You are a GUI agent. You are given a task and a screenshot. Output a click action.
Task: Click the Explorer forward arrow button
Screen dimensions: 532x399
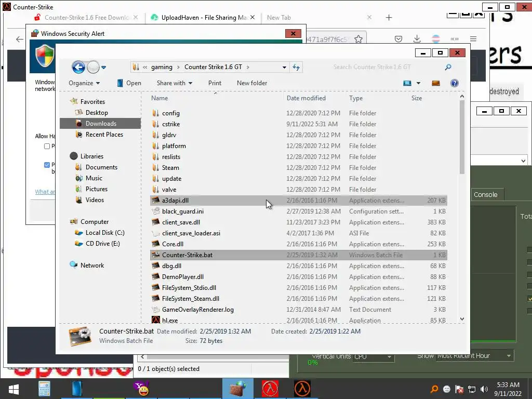point(93,67)
